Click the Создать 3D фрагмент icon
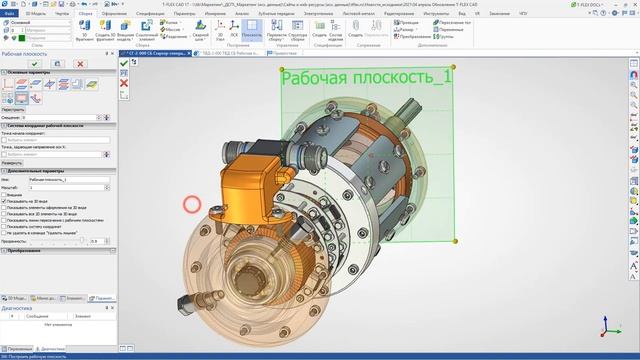 coord(105,31)
